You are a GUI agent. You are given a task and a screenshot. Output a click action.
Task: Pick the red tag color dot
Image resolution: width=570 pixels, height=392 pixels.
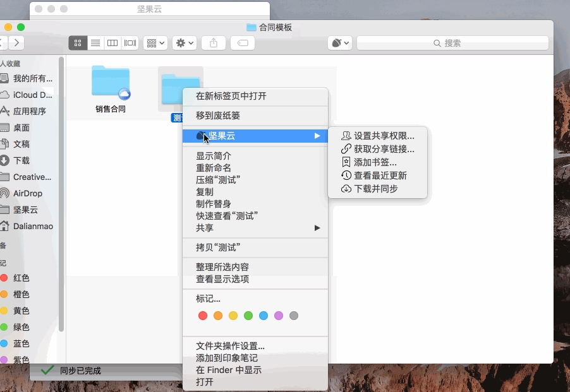[202, 316]
